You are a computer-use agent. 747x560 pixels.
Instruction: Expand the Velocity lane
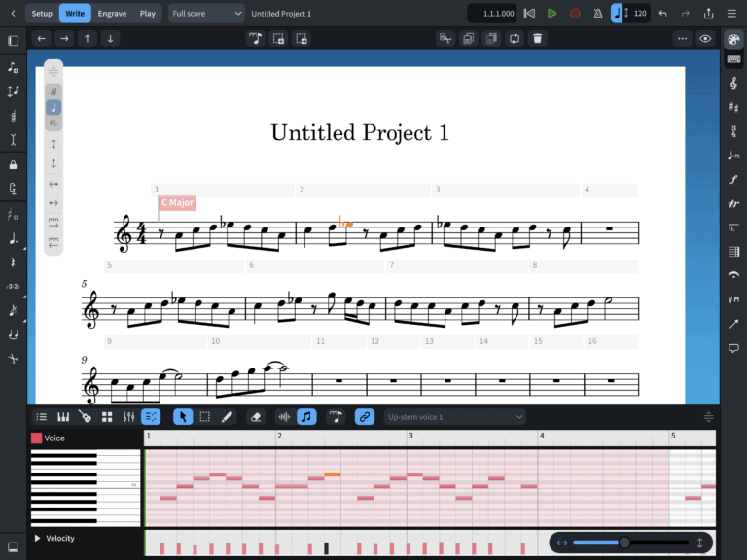[x=38, y=538]
